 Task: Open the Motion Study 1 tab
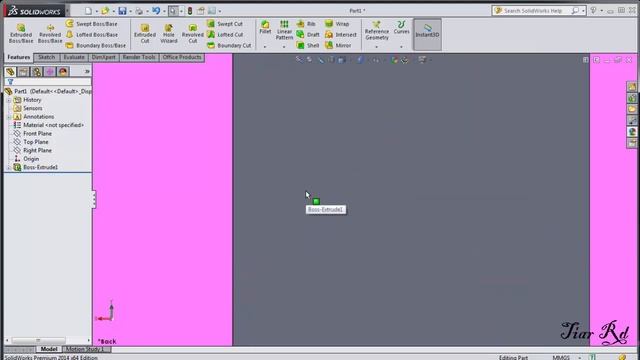[x=85, y=349]
